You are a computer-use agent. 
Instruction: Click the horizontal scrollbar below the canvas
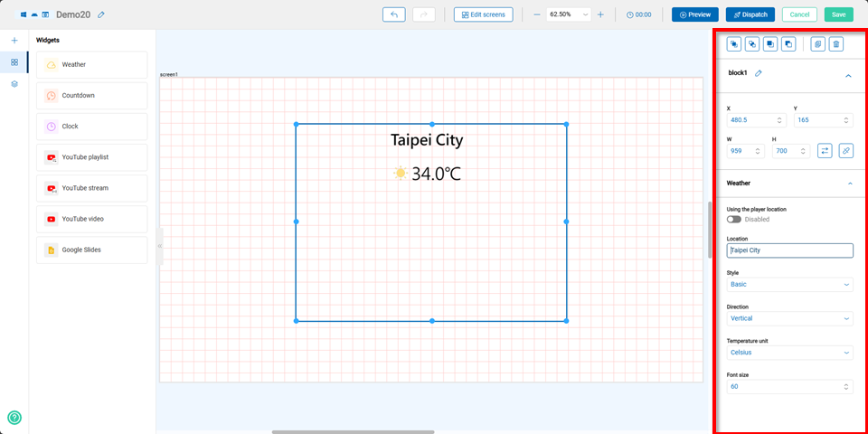[x=353, y=431]
